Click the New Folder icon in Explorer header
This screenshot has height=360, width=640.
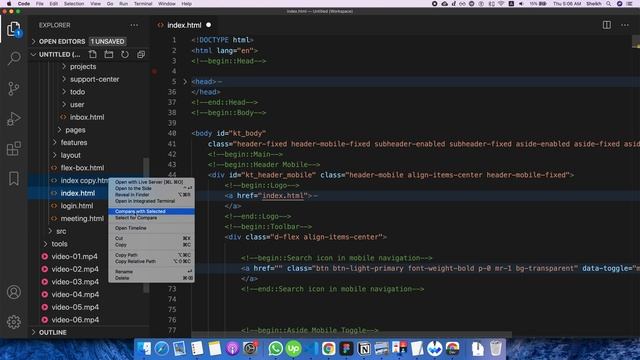109,54
